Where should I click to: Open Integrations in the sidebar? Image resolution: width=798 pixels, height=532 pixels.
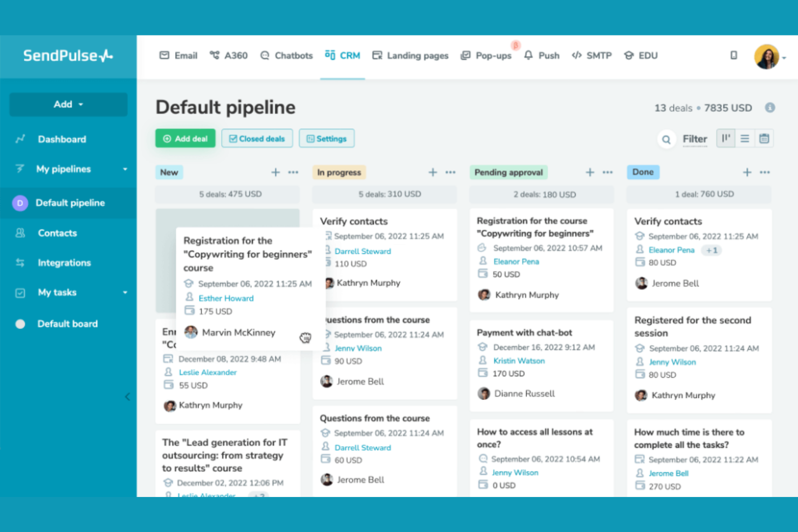[x=64, y=263]
